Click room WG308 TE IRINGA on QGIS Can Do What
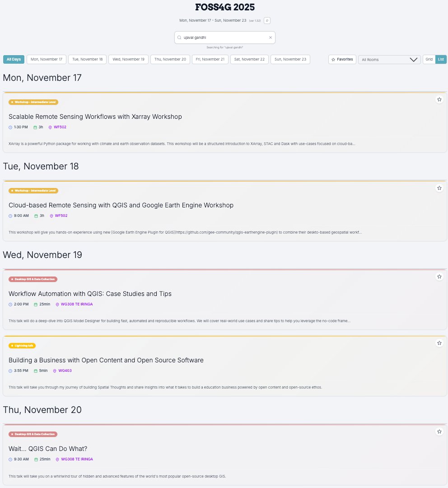 pos(77,460)
